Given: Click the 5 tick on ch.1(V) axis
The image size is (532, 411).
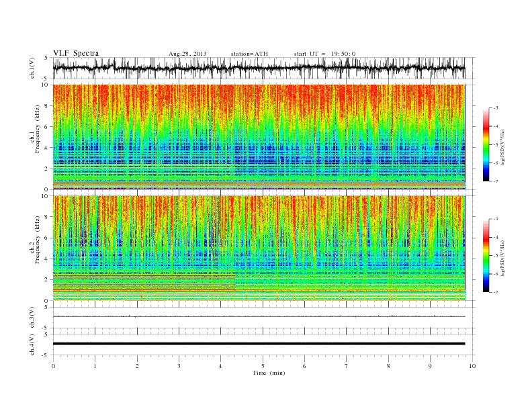Looking at the screenshot, I should point(46,57).
